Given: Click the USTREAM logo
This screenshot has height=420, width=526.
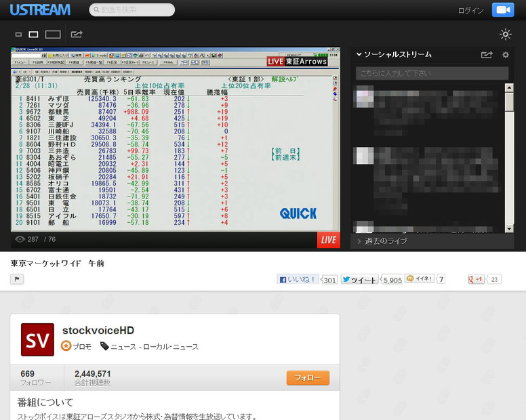Looking at the screenshot, I should pyautogui.click(x=40, y=9).
